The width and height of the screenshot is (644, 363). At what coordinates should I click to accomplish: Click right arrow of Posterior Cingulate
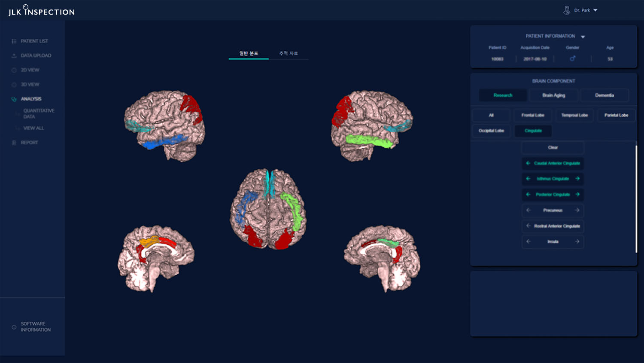tap(577, 195)
